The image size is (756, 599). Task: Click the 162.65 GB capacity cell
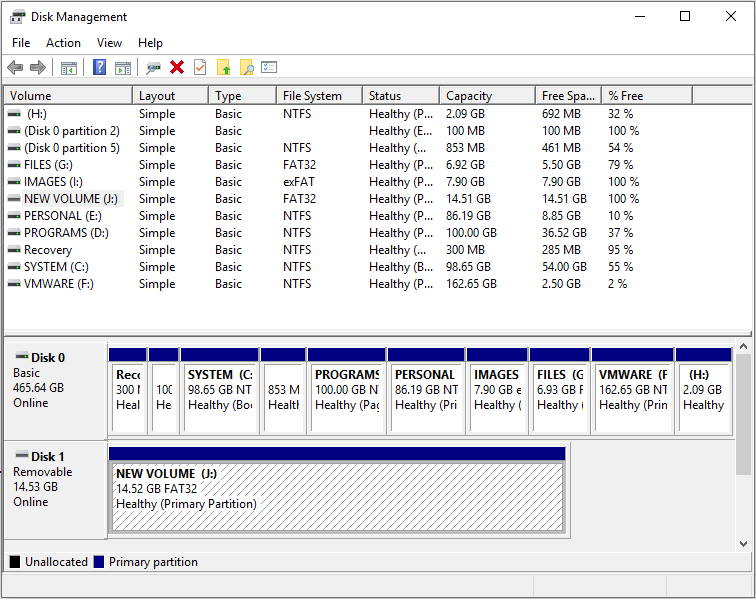pos(471,284)
